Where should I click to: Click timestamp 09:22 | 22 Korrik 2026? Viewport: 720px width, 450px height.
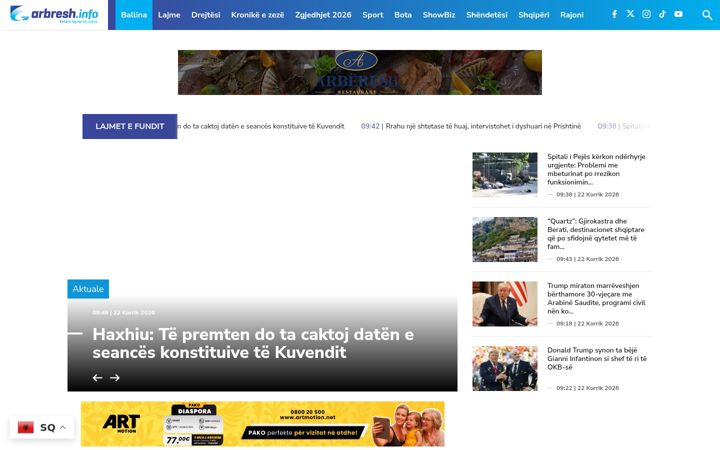coord(587,388)
